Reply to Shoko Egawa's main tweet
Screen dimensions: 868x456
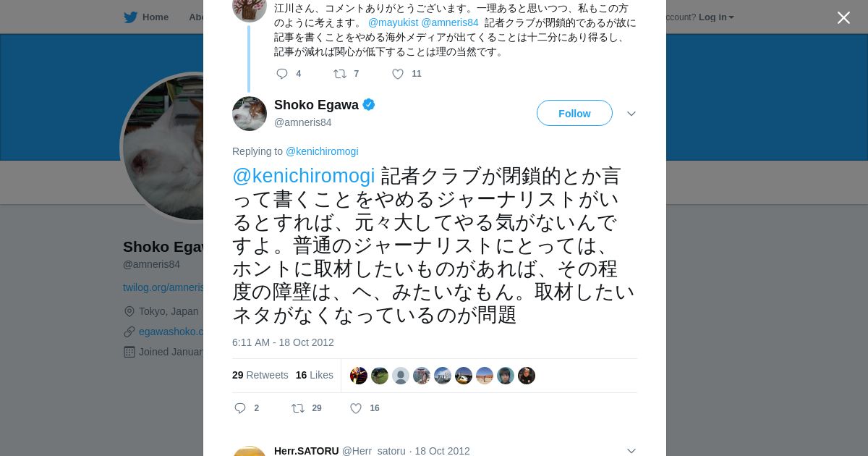pyautogui.click(x=241, y=408)
